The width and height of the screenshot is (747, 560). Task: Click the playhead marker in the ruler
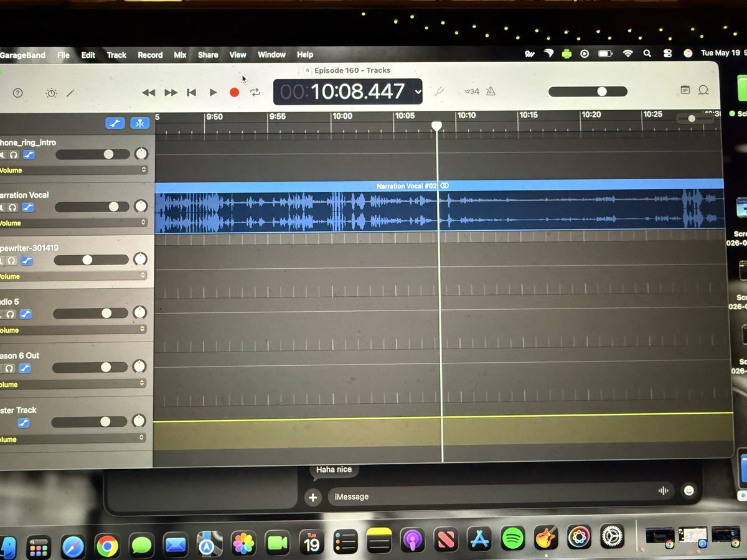(437, 126)
